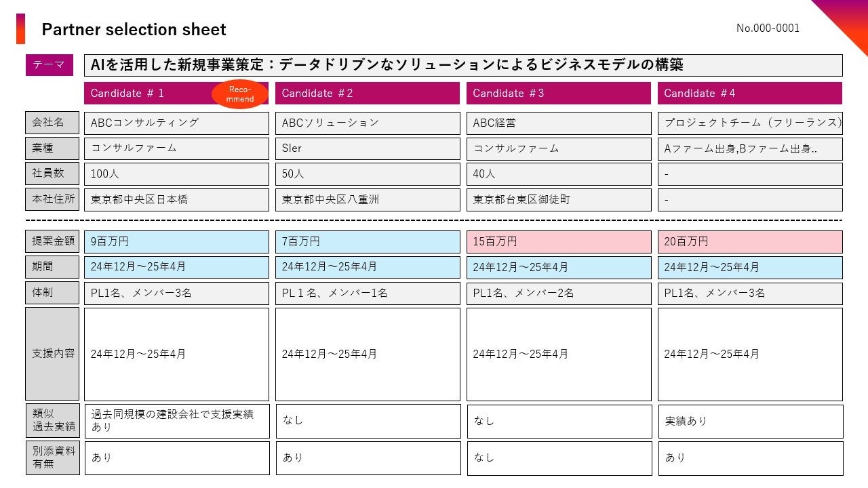Click the テーマ label box
This screenshot has height=488, width=868.
point(50,65)
